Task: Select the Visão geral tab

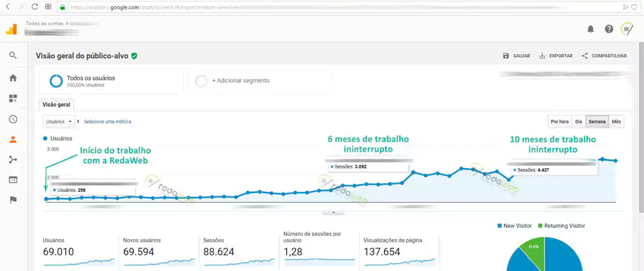Action: pyautogui.click(x=56, y=105)
